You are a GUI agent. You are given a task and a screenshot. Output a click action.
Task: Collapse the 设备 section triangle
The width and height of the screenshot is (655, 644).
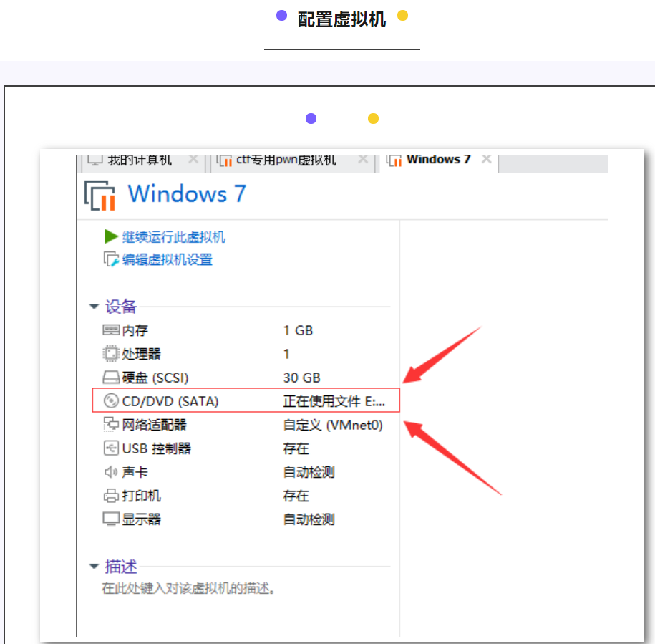[94, 307]
